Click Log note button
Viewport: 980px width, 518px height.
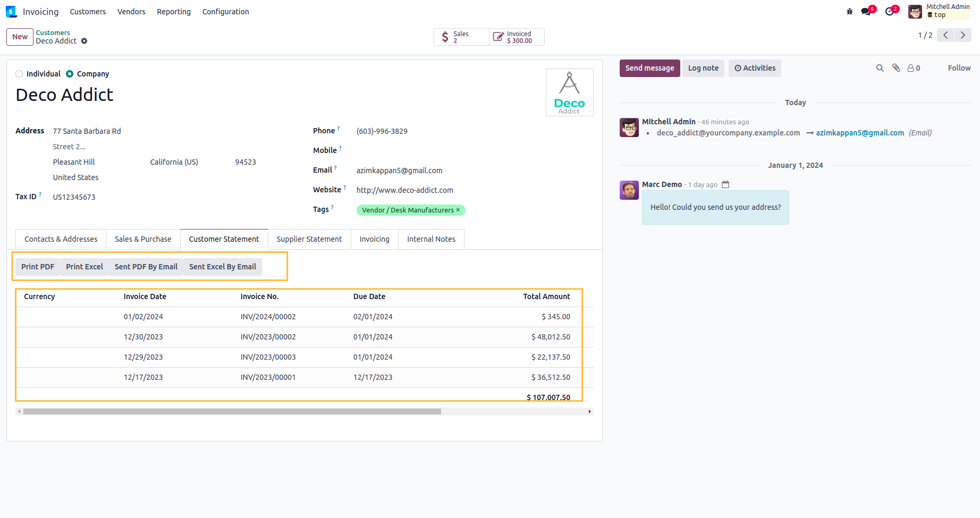pyautogui.click(x=703, y=68)
